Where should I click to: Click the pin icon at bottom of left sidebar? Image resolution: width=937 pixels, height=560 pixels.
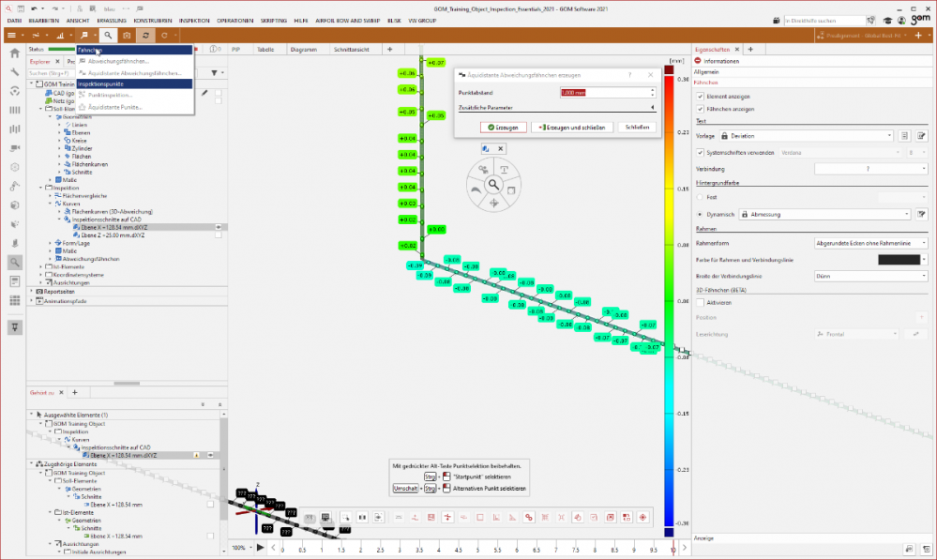pyautogui.click(x=15, y=327)
